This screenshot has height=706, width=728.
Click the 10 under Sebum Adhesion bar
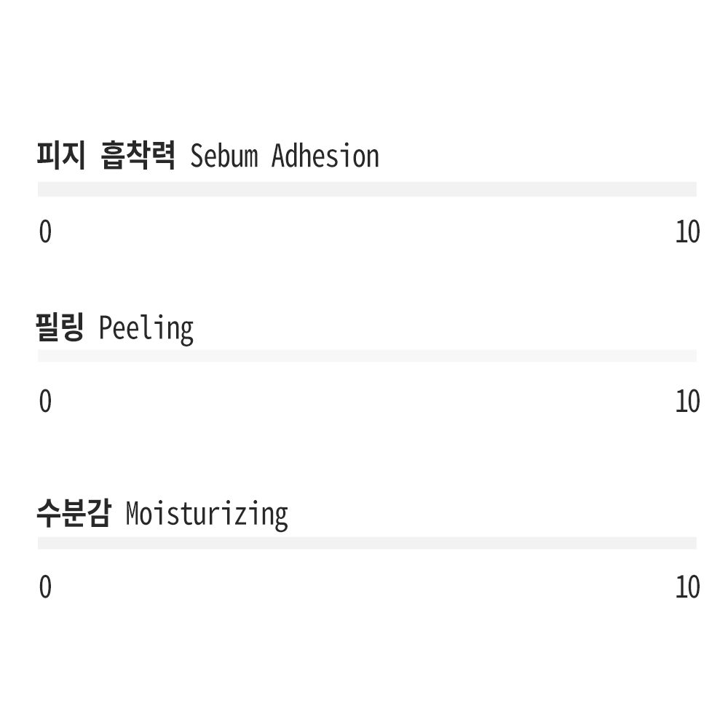[x=687, y=231]
